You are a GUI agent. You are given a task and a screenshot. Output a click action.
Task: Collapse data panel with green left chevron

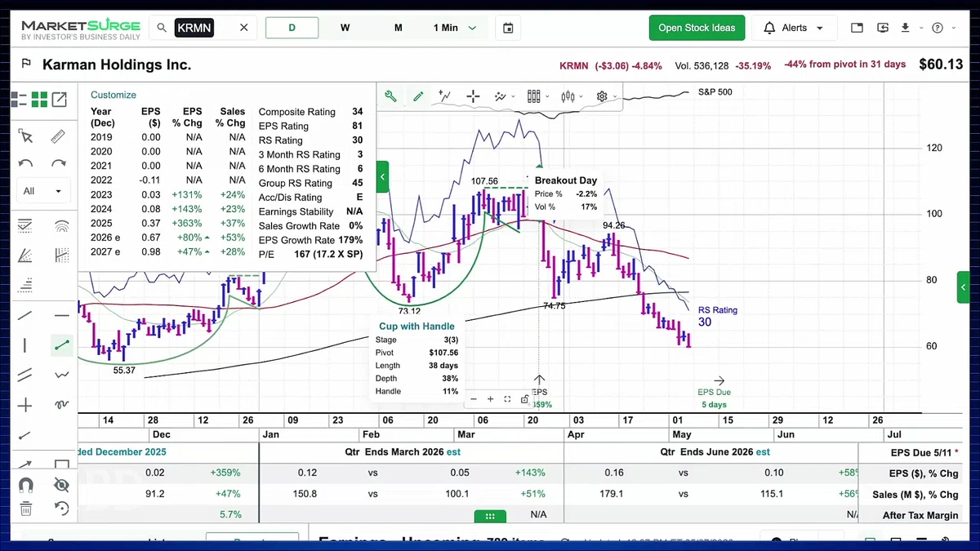[x=382, y=176]
